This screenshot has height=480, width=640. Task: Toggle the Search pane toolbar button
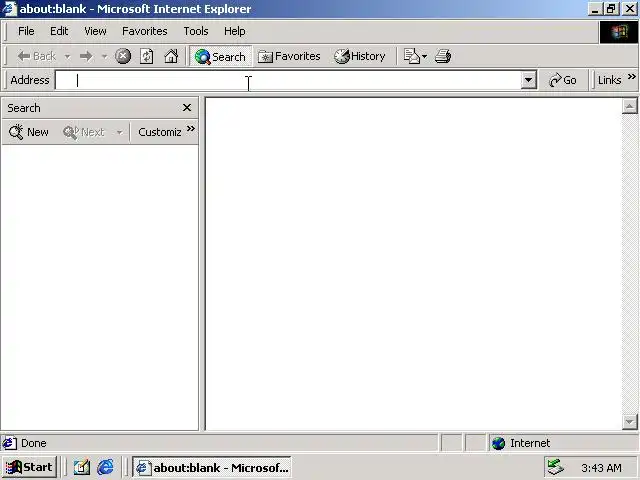220,56
